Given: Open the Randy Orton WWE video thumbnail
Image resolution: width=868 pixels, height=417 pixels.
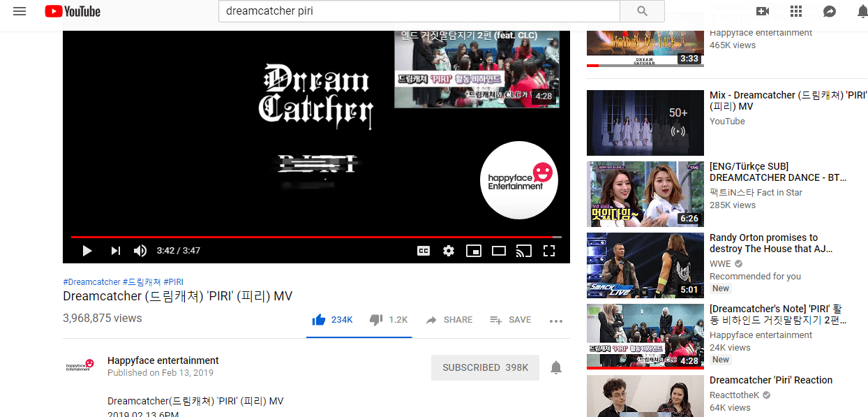Looking at the screenshot, I should click(645, 265).
